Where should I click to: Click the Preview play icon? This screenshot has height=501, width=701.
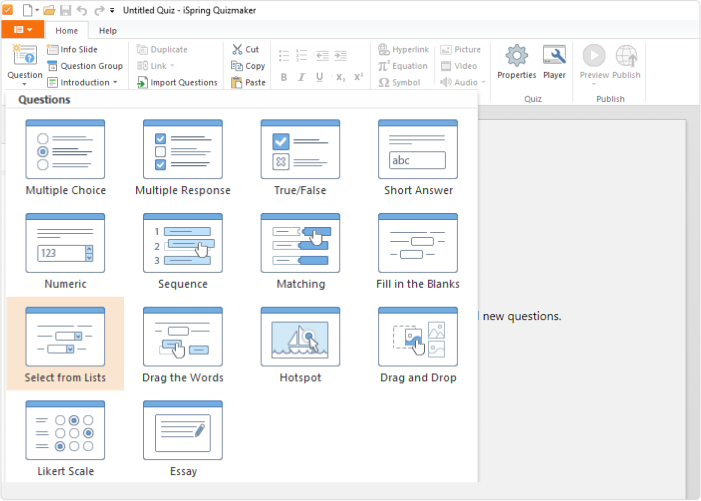(x=594, y=56)
